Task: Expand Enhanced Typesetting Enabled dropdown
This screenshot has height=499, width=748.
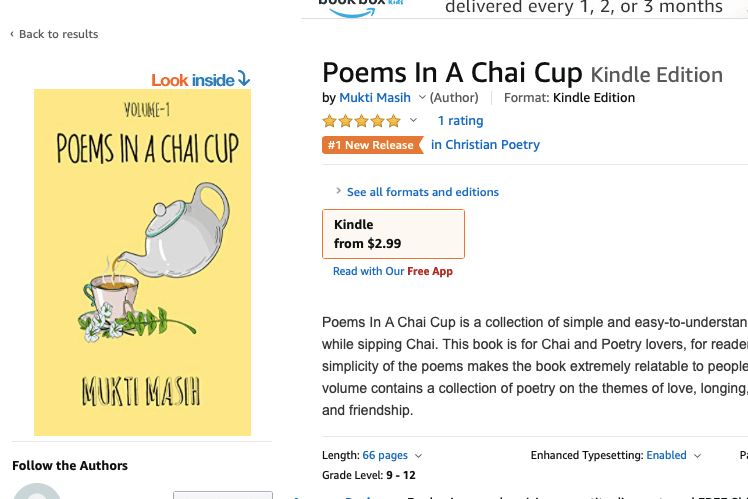Action: 696,456
